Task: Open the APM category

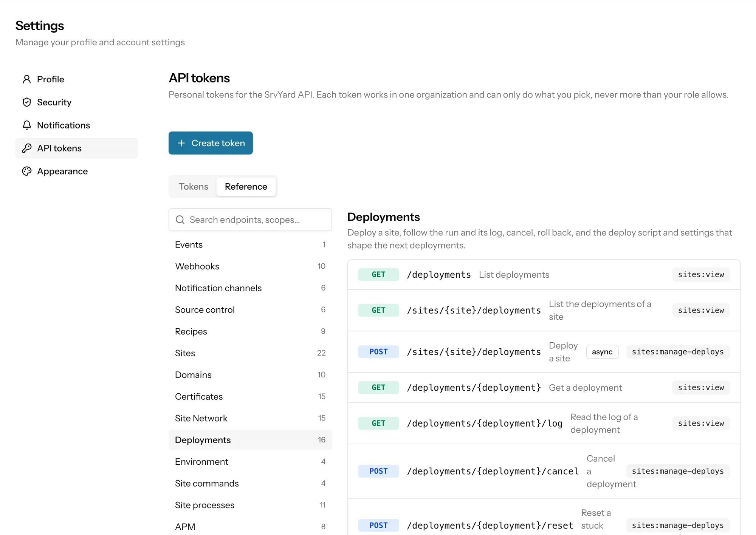Action: click(x=250, y=527)
